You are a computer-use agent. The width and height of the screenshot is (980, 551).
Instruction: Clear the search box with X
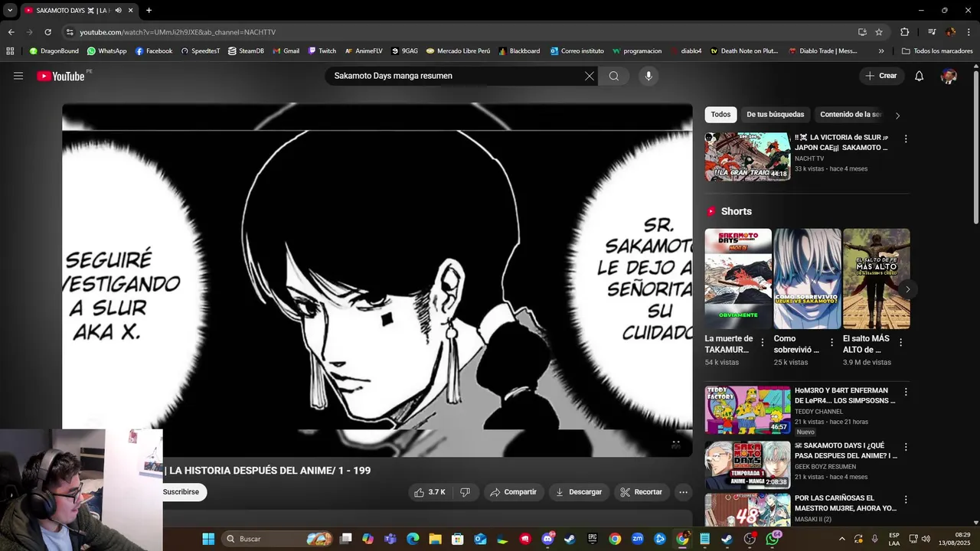(590, 76)
